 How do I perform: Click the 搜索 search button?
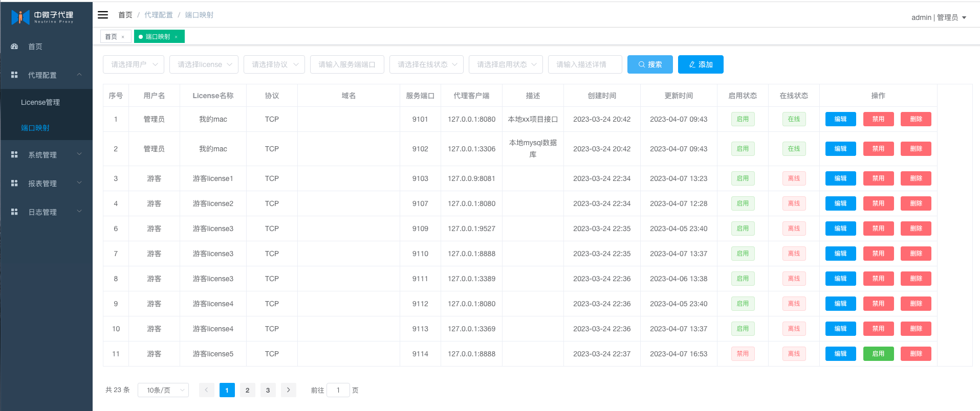(x=650, y=64)
